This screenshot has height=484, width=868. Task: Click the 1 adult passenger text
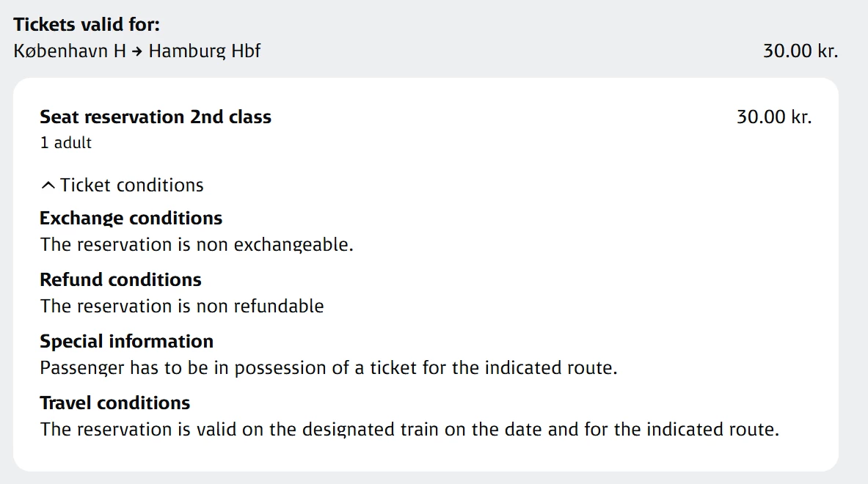(x=66, y=143)
